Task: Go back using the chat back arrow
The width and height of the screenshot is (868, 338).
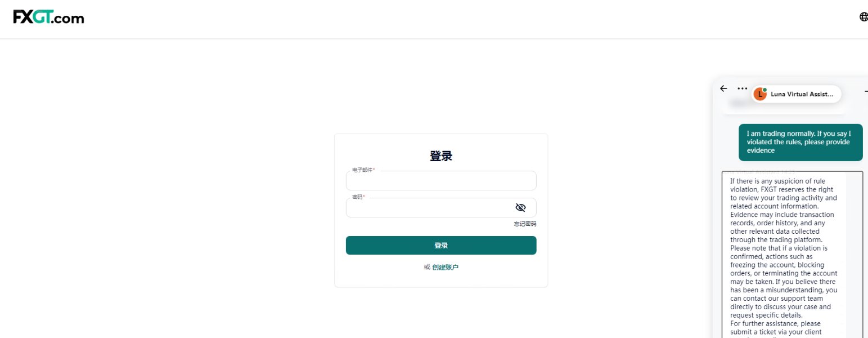Action: coord(723,88)
